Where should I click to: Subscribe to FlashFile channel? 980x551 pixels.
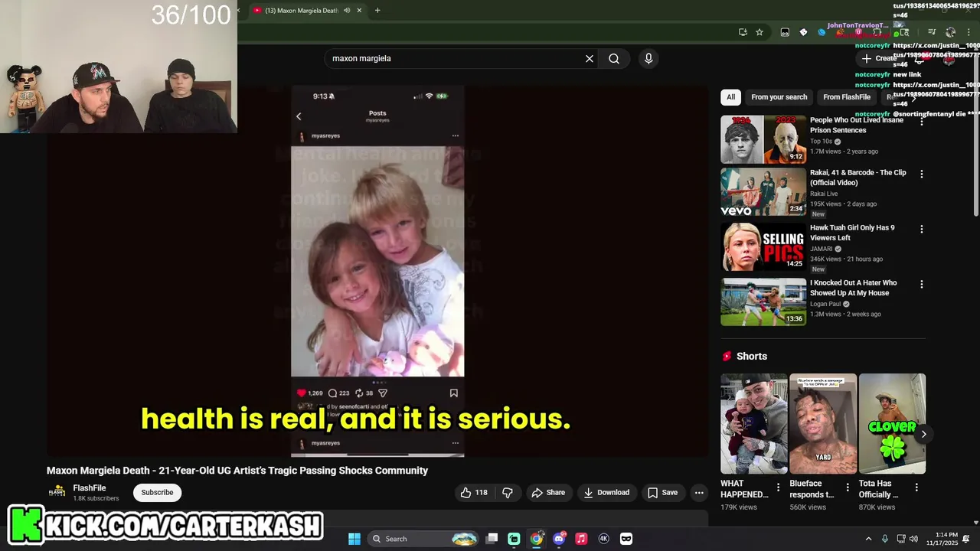click(x=157, y=492)
